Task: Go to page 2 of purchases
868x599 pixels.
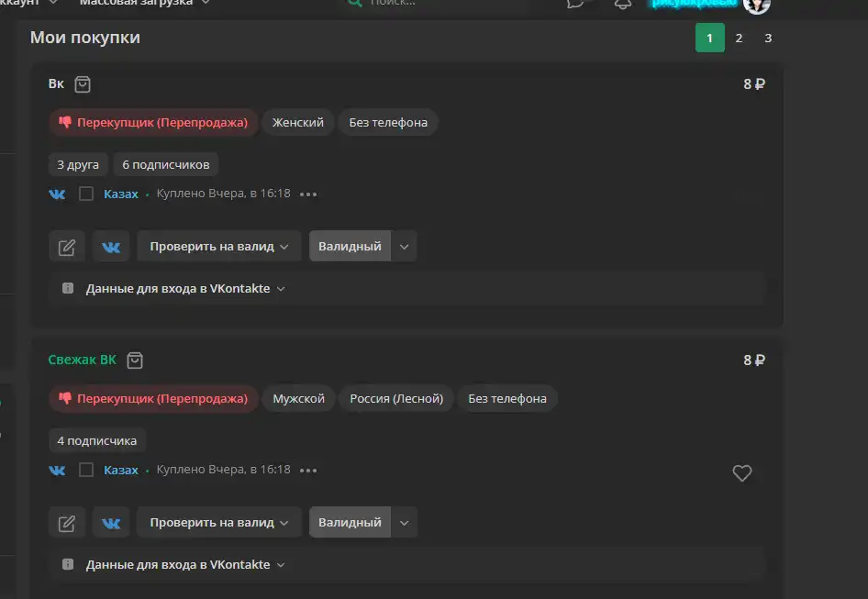Action: [x=739, y=38]
